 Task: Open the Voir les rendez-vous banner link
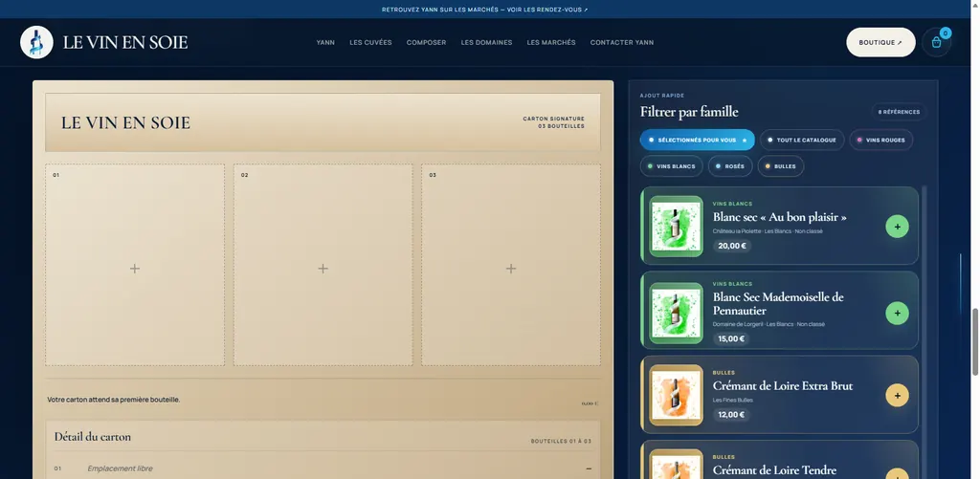pos(546,10)
